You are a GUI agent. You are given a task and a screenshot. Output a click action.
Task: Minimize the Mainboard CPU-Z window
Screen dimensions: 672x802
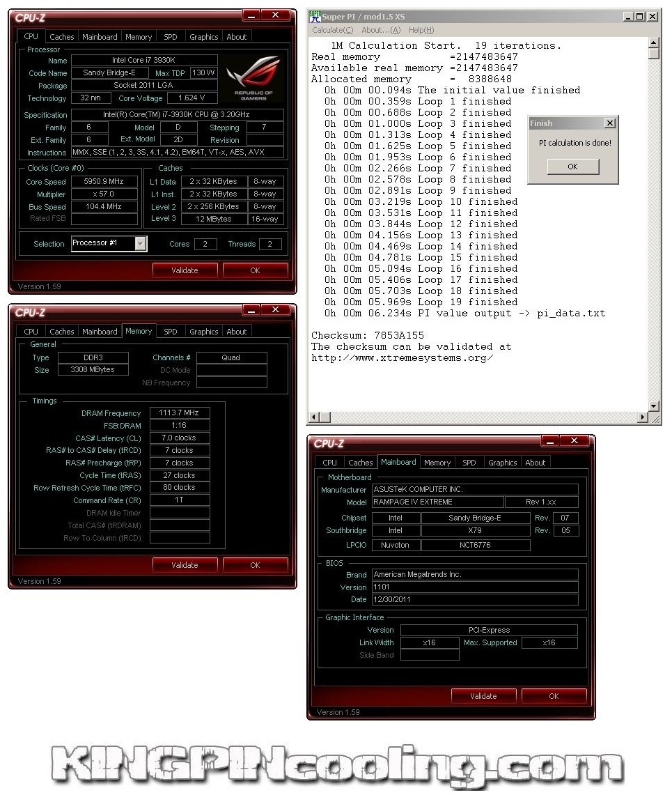[550, 441]
